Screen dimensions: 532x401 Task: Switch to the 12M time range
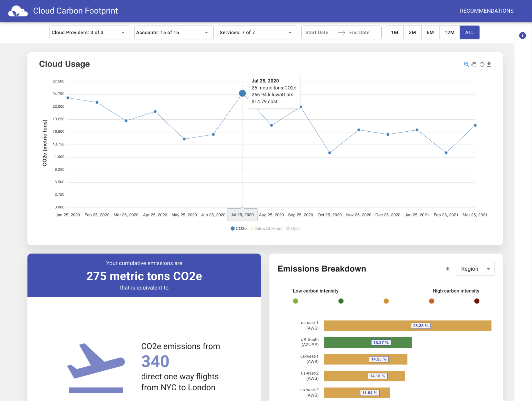[x=449, y=33]
